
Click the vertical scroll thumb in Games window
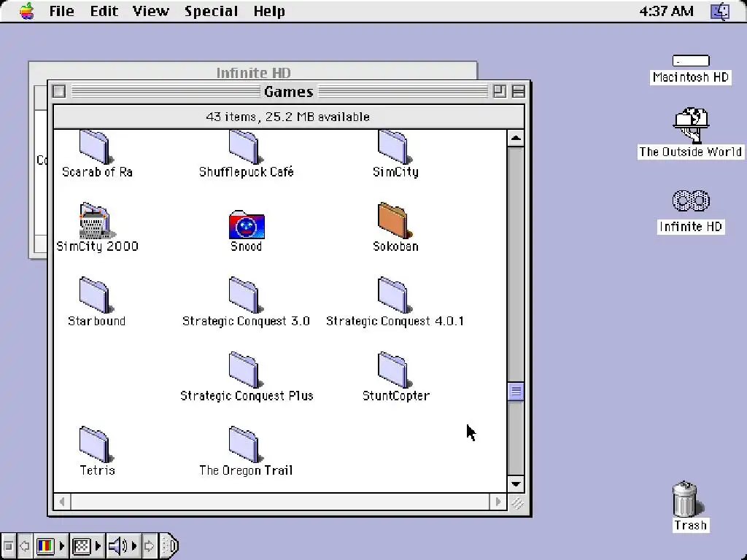coord(516,392)
